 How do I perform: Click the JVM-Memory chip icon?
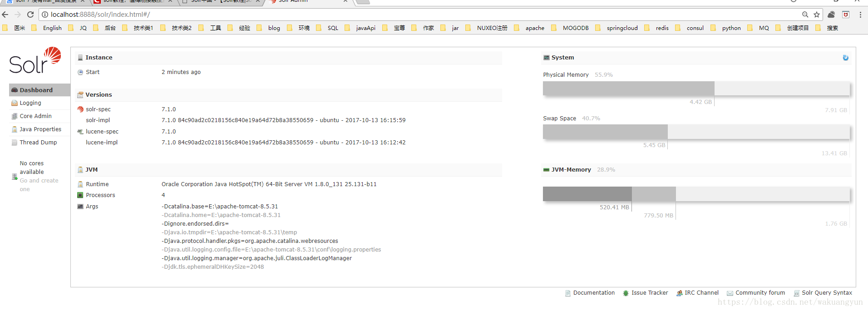coord(547,170)
